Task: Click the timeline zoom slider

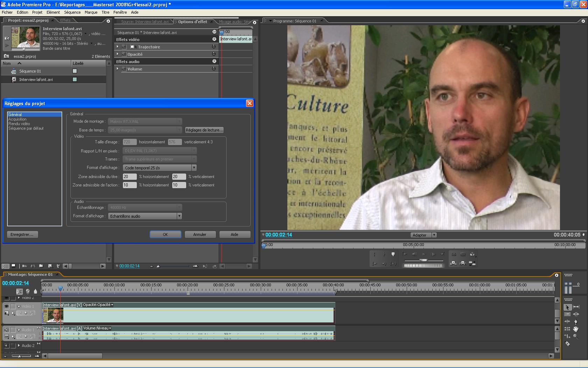Action: pyautogui.click(x=20, y=356)
